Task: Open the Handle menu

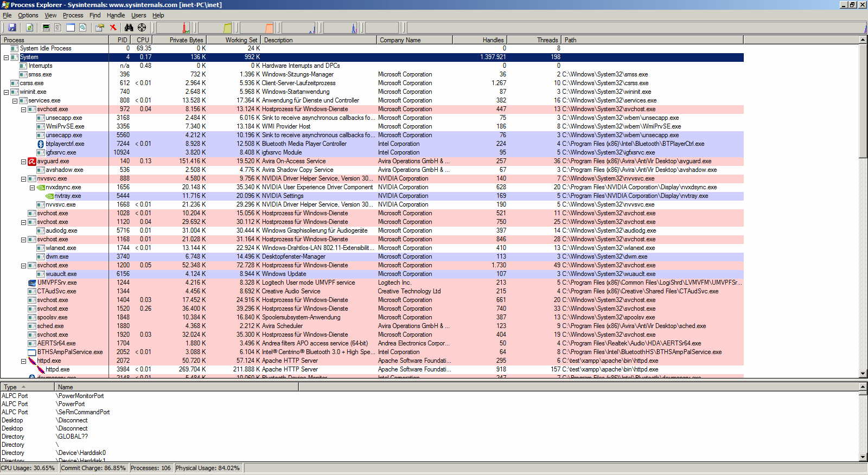Action: pyautogui.click(x=116, y=15)
